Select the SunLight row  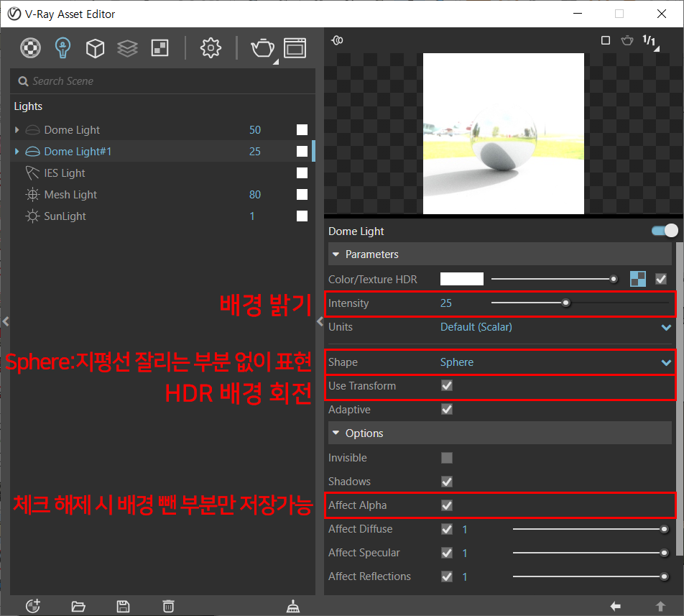point(162,216)
